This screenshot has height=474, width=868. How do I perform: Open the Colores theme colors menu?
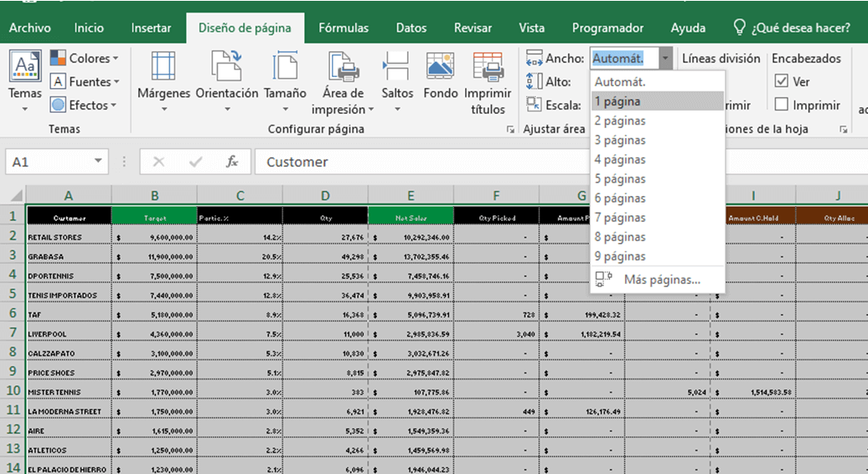point(84,58)
